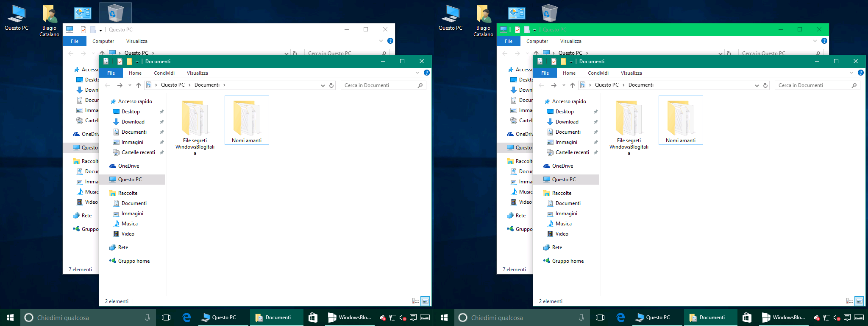
Task: Click Questo PC breadcrumb in left Documenti address bar
Action: point(173,85)
